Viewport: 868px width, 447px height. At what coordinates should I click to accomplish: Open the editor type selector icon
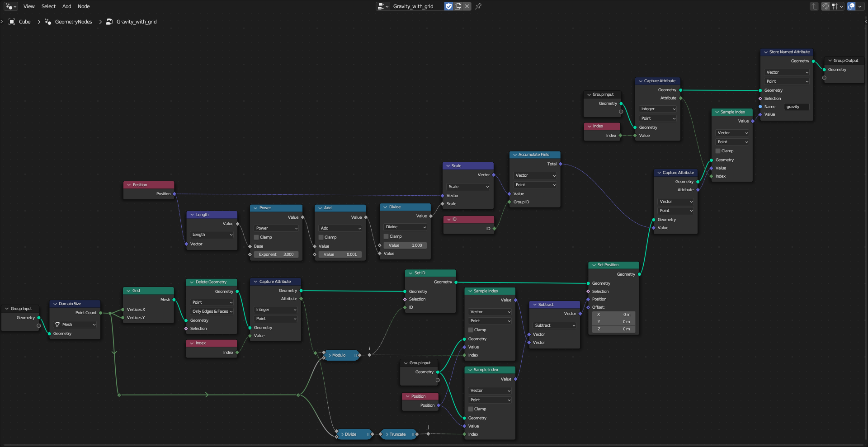point(11,6)
